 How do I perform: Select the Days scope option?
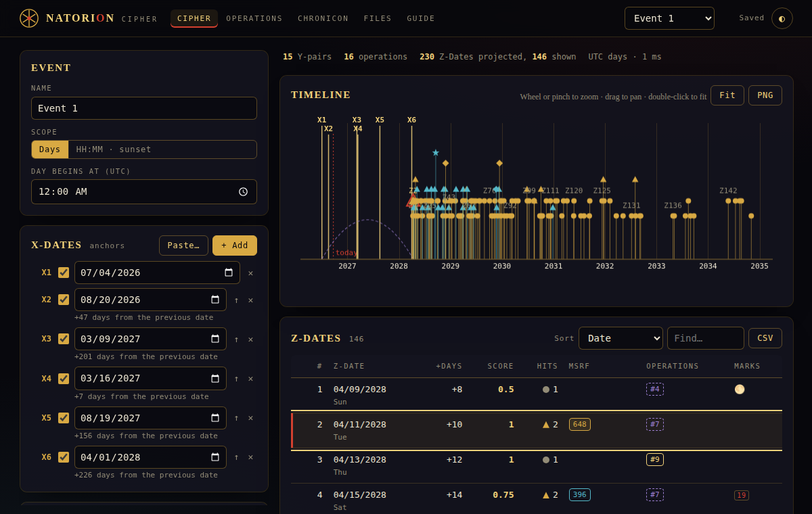[50, 149]
